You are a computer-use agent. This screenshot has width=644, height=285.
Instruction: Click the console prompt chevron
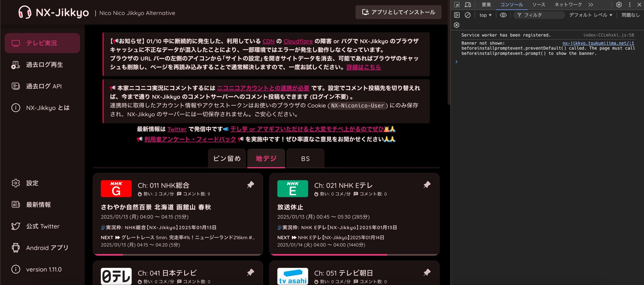(x=456, y=62)
